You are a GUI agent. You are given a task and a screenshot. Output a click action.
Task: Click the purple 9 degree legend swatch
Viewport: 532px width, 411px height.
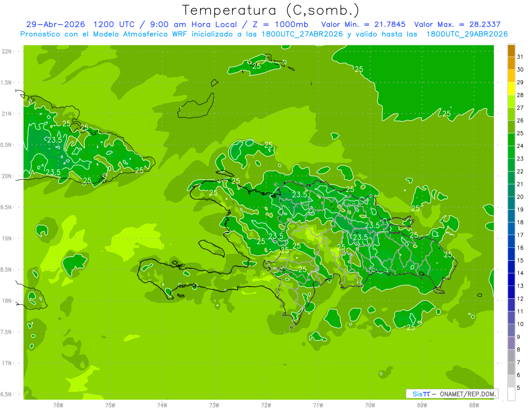[511, 331]
